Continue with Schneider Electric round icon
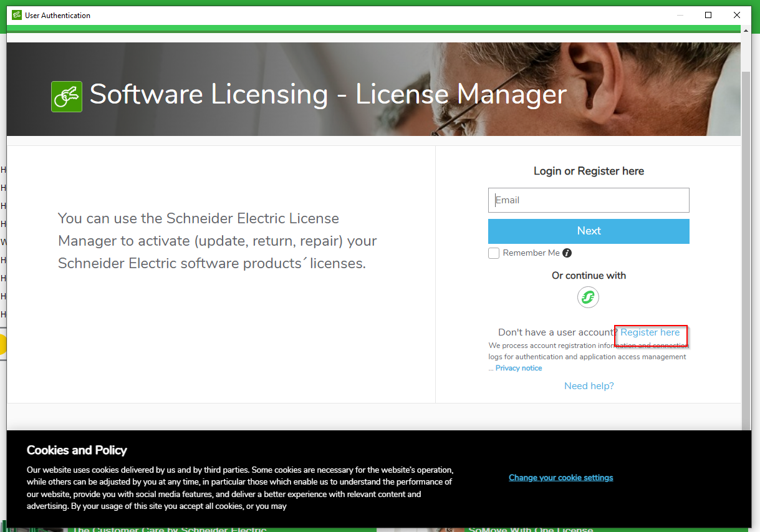This screenshot has height=532, width=760. pyautogui.click(x=588, y=297)
